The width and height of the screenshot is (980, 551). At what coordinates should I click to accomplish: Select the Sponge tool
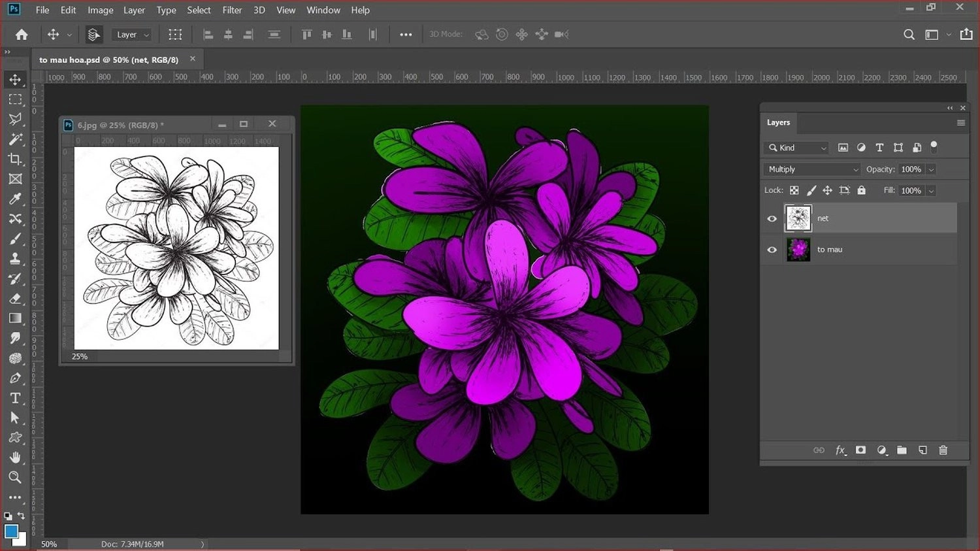pyautogui.click(x=15, y=358)
